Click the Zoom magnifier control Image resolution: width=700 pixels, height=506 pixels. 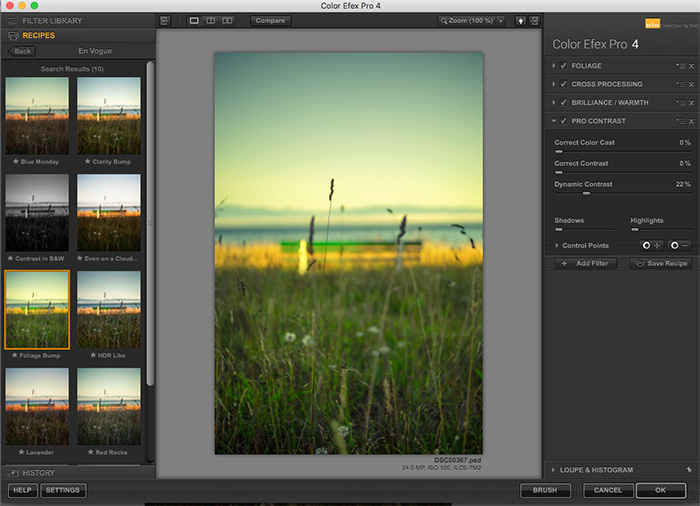[x=467, y=21]
